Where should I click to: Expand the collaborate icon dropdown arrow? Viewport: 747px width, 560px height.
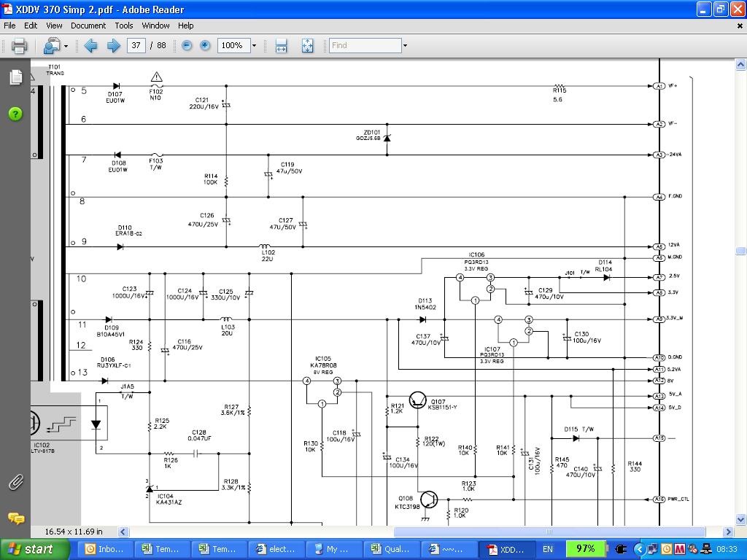[x=66, y=46]
